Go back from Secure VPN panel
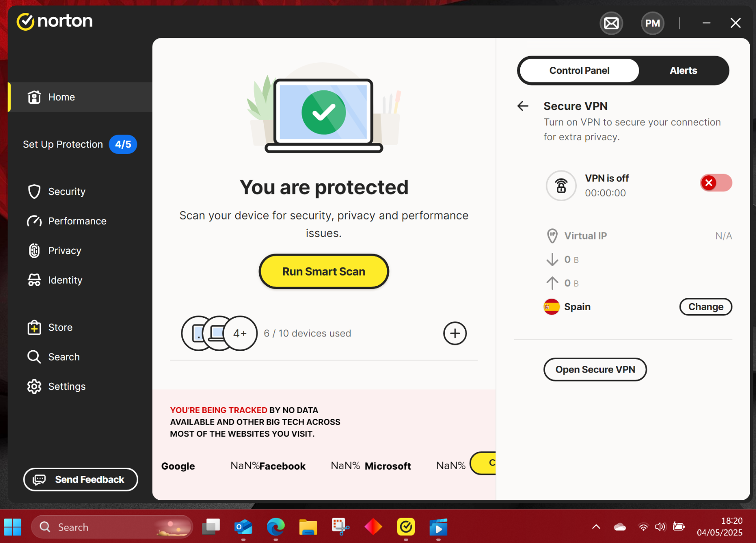This screenshot has width=756, height=543. click(x=523, y=106)
